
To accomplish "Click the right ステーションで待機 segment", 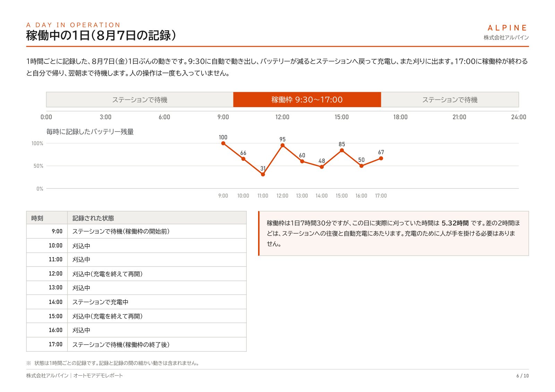I will tap(450, 99).
